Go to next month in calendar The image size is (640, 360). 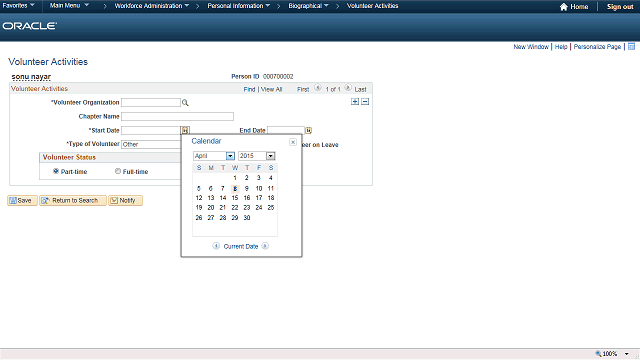265,246
